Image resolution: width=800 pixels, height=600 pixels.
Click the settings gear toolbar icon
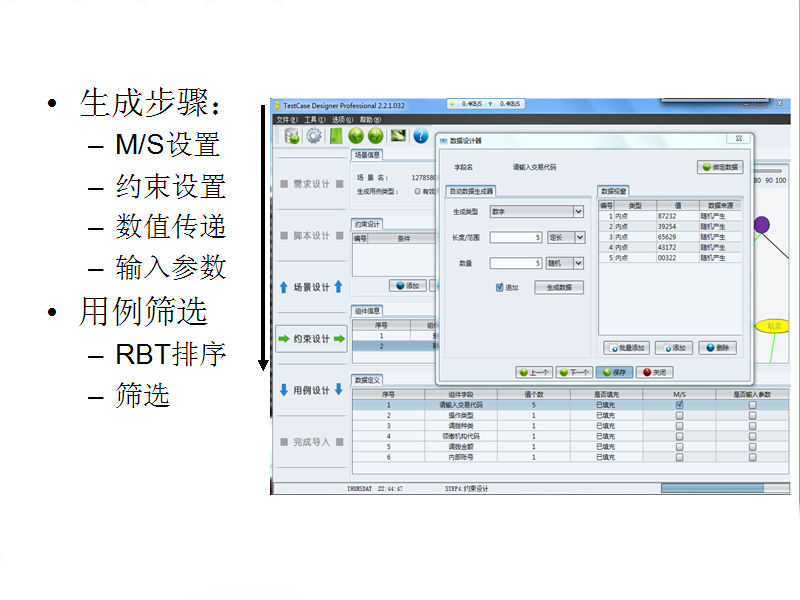tap(314, 136)
